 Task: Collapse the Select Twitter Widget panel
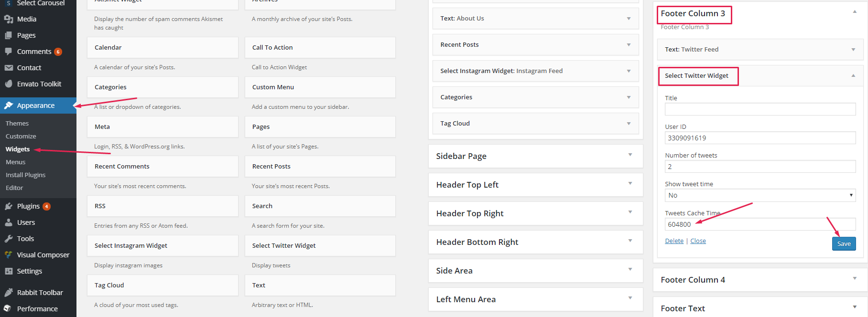(x=853, y=75)
